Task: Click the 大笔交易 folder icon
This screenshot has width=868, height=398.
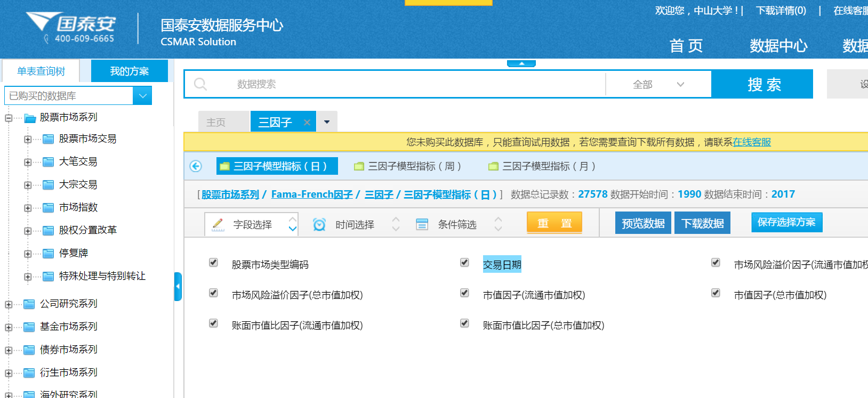Action: point(49,162)
